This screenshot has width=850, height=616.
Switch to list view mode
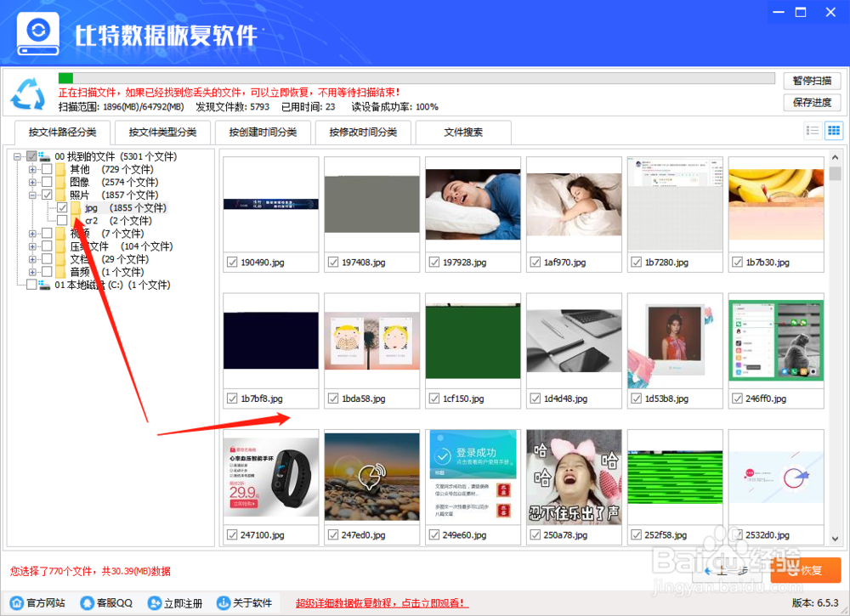[x=813, y=132]
